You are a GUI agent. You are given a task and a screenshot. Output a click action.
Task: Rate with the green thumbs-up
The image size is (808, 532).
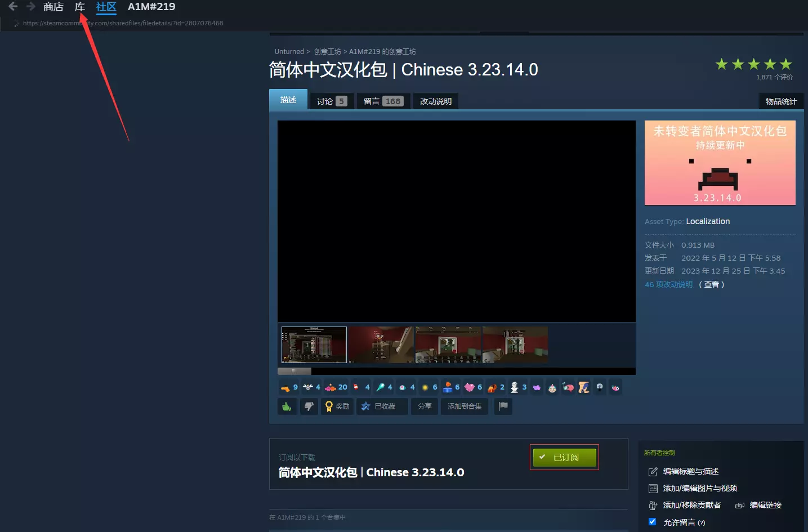coord(287,406)
